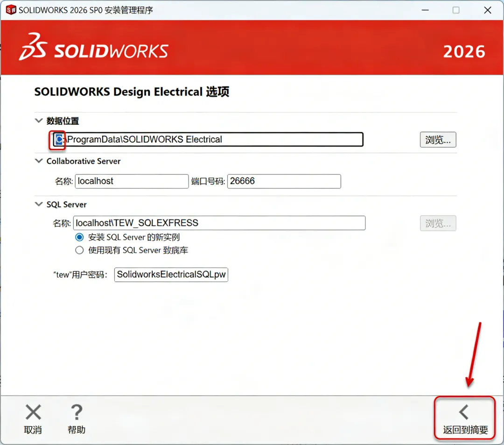Select Install new SQL Server instance option

79,237
